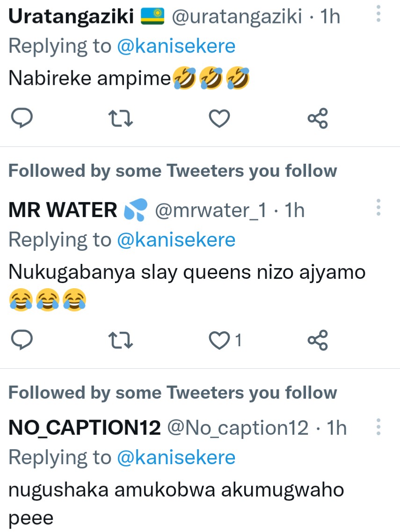The width and height of the screenshot is (400, 532).
Task: Open Uratangaziki's profile by display name
Action: [x=74, y=17]
